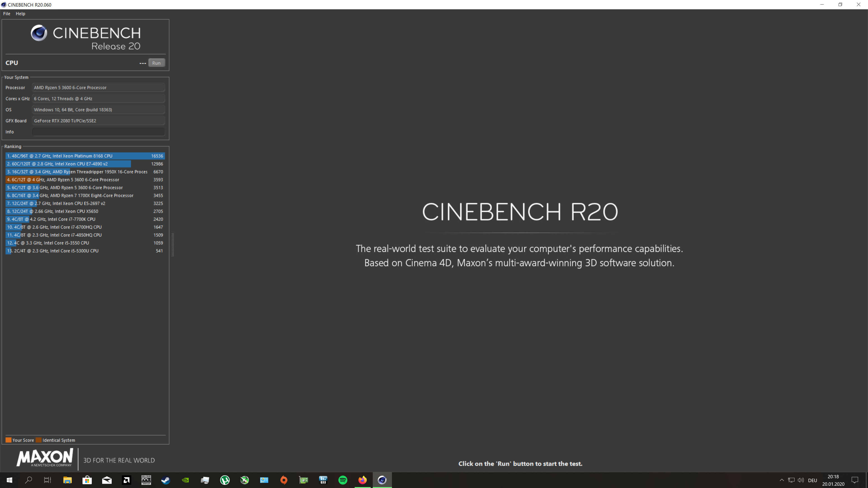Open the Microsoft Store from the taskbar
868x488 pixels.
[x=87, y=480]
